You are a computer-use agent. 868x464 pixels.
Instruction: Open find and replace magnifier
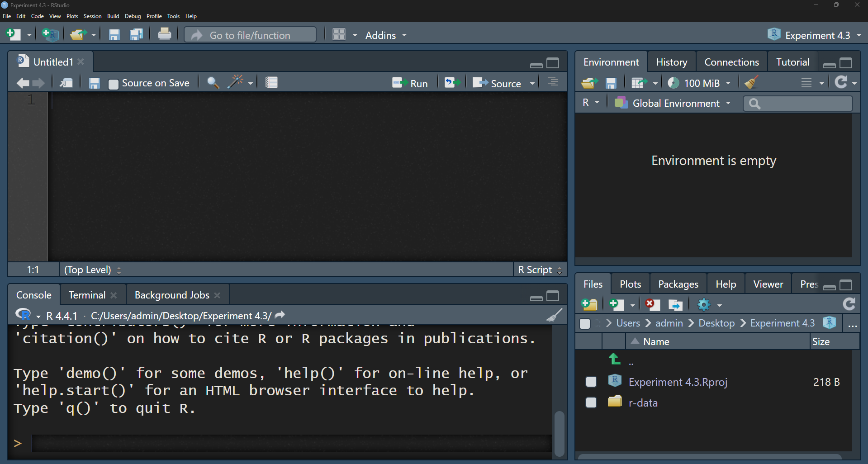[213, 83]
